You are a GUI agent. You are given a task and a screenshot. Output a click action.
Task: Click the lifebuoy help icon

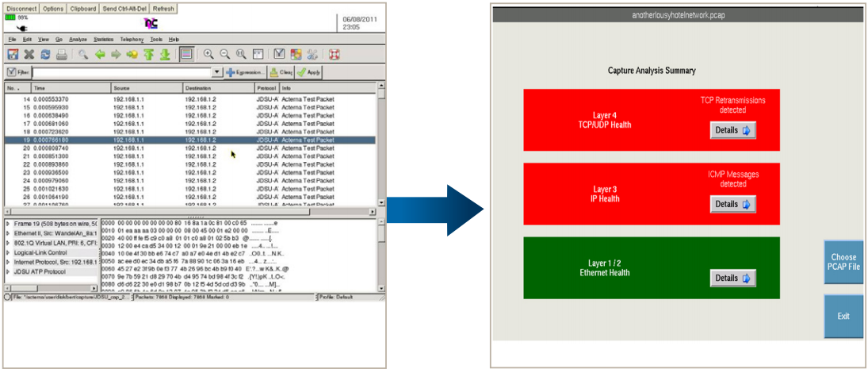point(333,54)
